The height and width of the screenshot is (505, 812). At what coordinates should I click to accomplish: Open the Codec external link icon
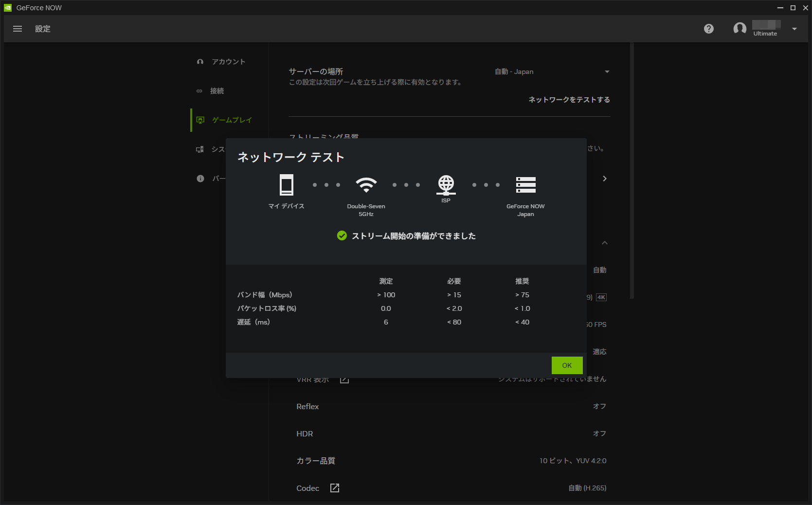335,488
